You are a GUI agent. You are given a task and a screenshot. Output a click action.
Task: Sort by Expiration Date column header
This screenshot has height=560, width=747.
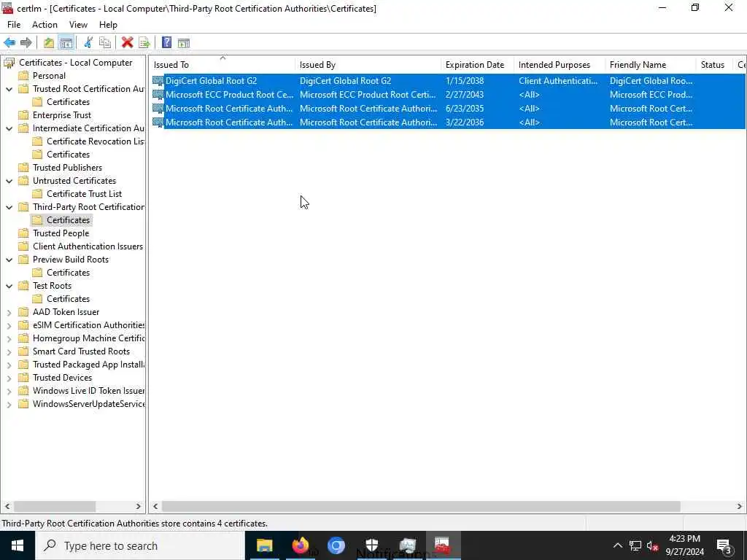coord(477,65)
